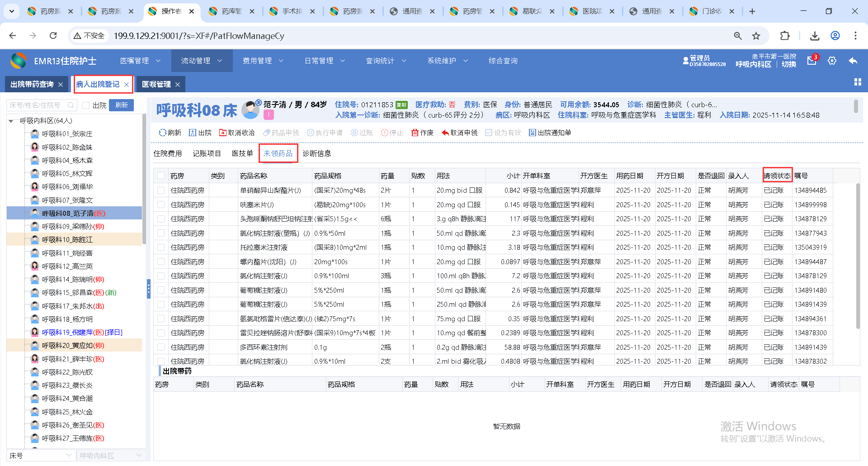Click the 作废 trash toolbar icon

415,133
